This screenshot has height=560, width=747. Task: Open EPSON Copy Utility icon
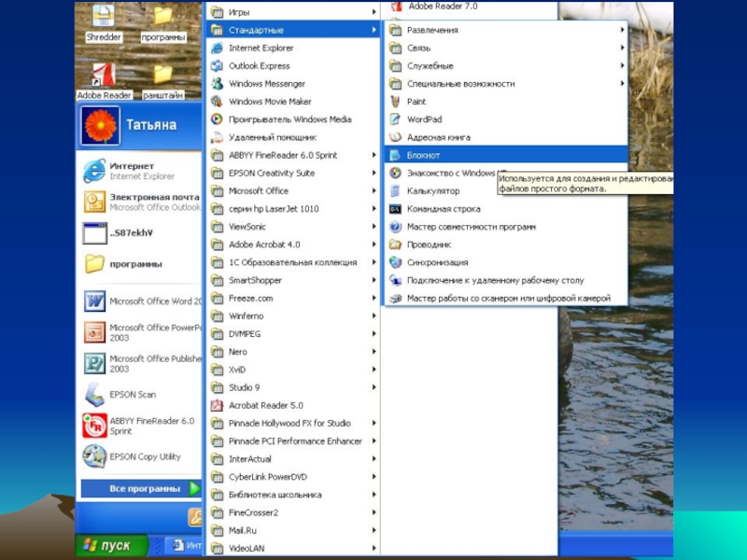coord(94,456)
